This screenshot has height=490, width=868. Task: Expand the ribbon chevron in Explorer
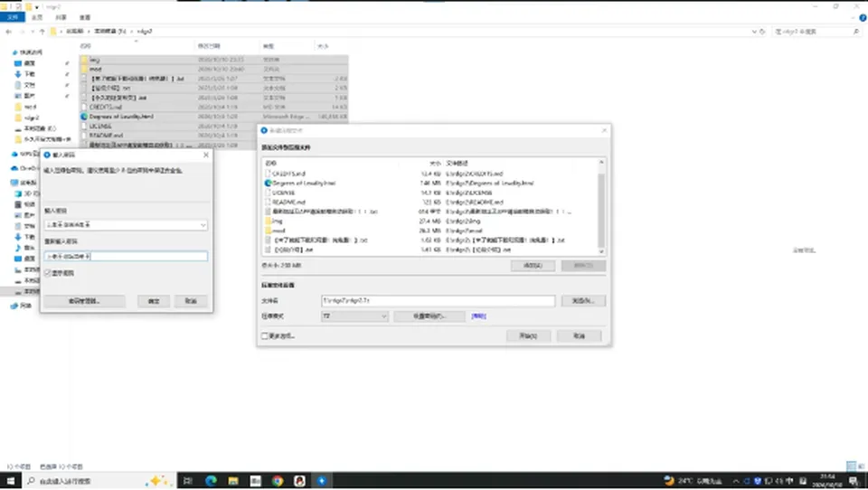854,18
